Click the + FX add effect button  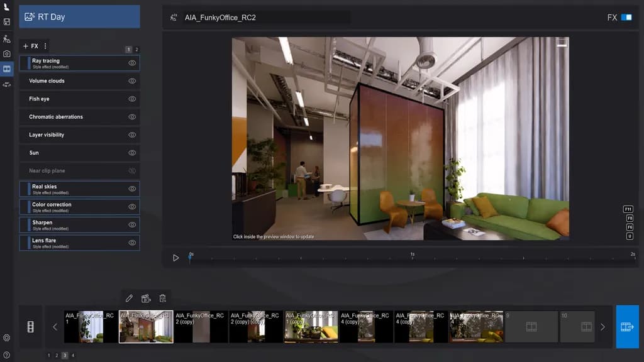30,47
